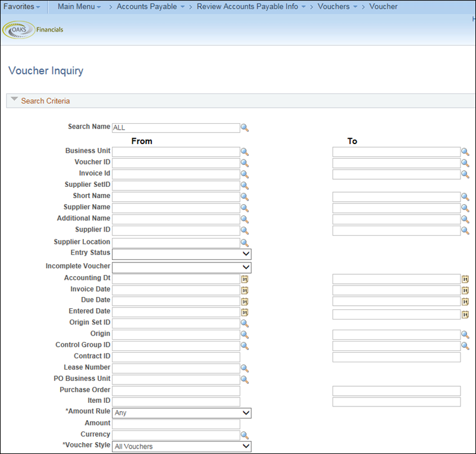Open calendar for Entered Date From
The width and height of the screenshot is (476, 454).
[245, 312]
